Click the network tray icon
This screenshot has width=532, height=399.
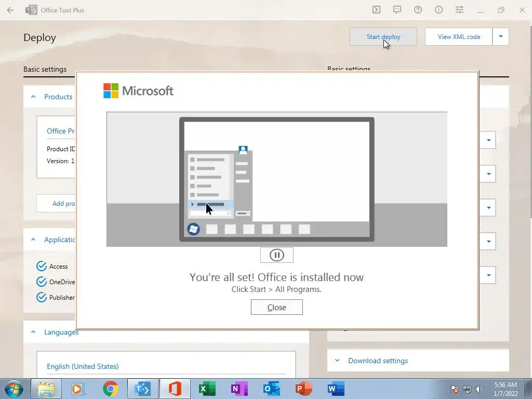click(x=467, y=389)
